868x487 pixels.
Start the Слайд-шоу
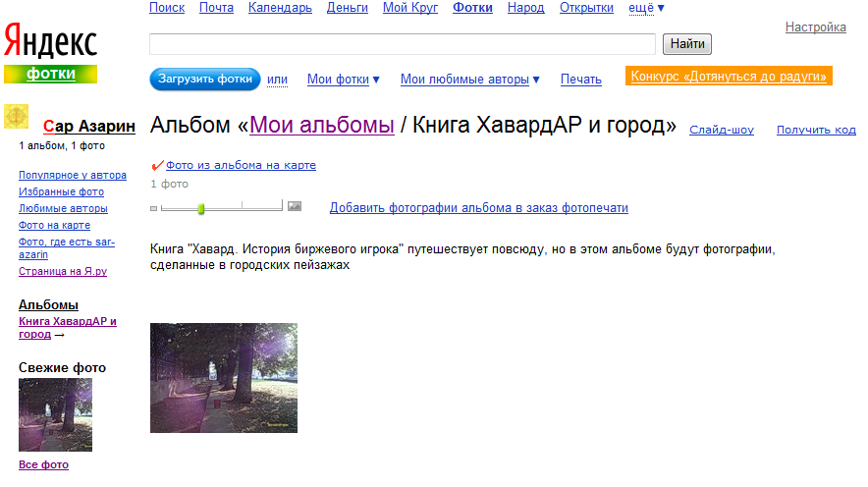pyautogui.click(x=722, y=130)
